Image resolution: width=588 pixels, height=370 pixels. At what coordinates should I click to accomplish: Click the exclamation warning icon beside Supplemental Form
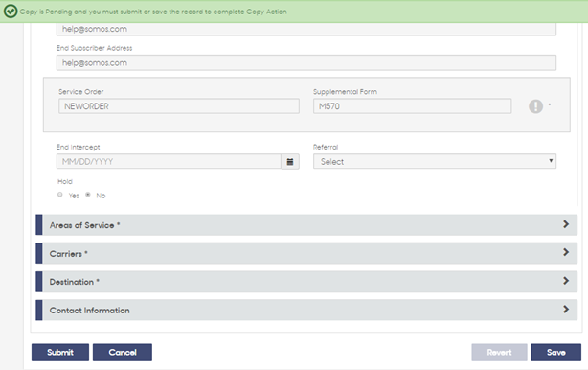(x=535, y=106)
